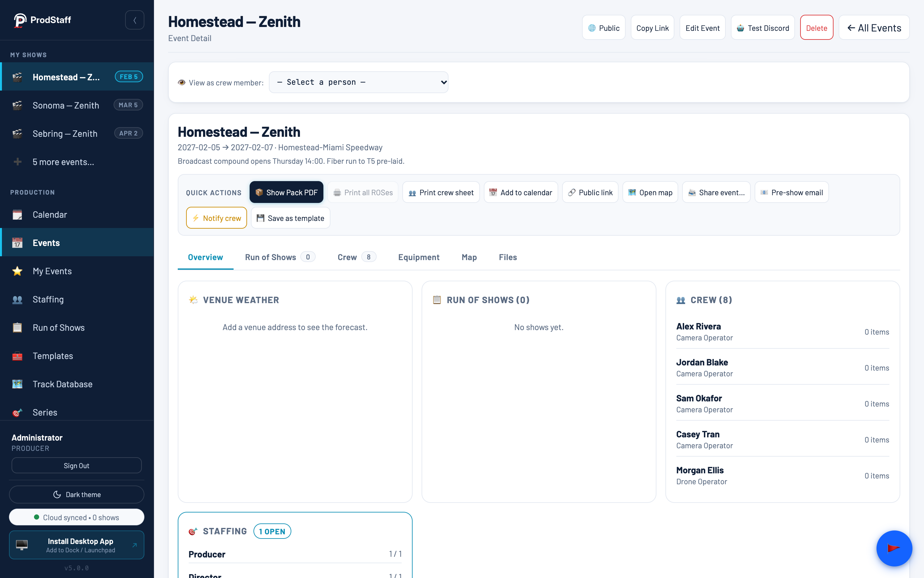Collapse the sidebar with the chevron button
Viewport: 924px width, 578px height.
pyautogui.click(x=134, y=20)
